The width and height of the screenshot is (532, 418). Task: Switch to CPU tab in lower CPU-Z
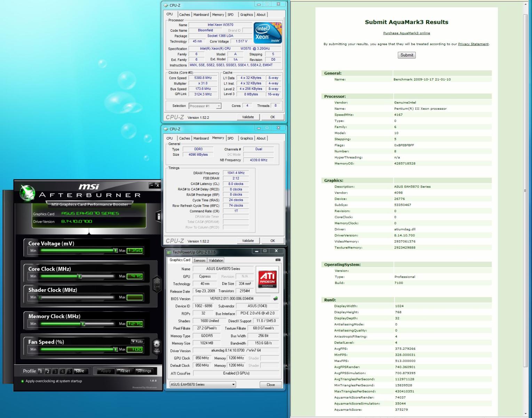click(x=170, y=138)
